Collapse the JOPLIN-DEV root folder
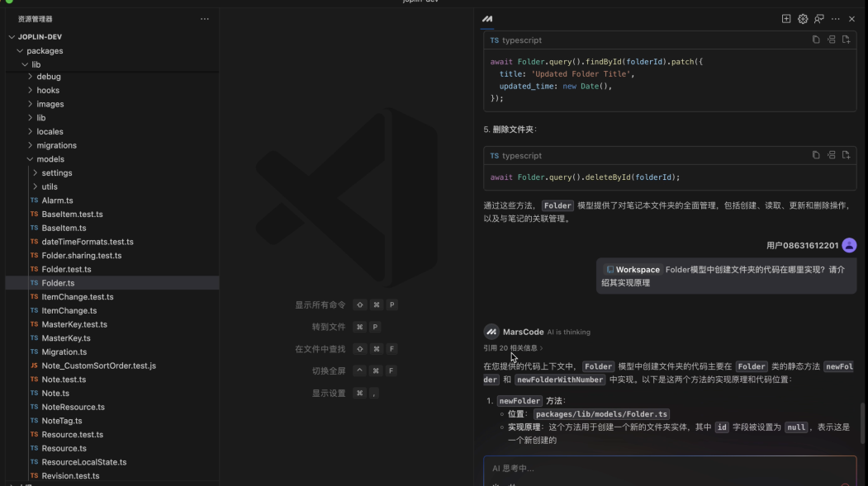This screenshot has width=868, height=486. 12,37
